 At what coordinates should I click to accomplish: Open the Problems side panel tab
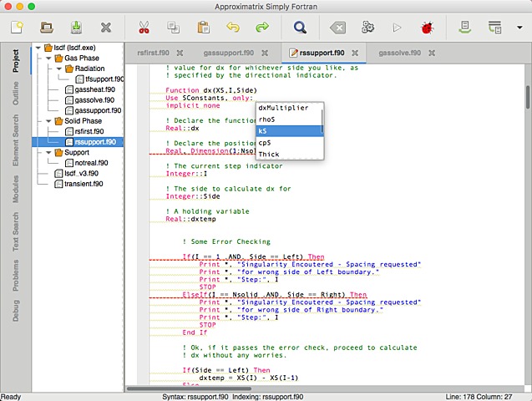click(x=16, y=275)
